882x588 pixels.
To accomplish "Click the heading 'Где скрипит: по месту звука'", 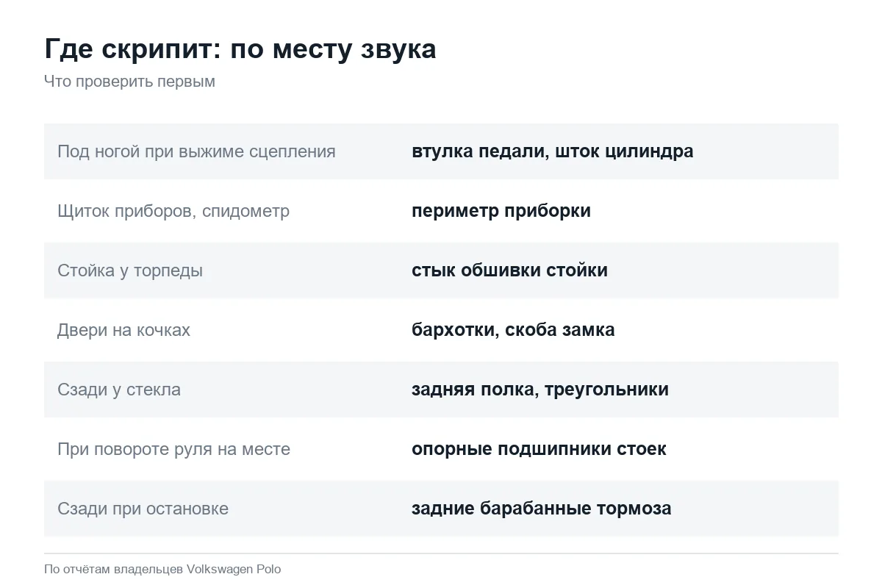I will pos(240,50).
